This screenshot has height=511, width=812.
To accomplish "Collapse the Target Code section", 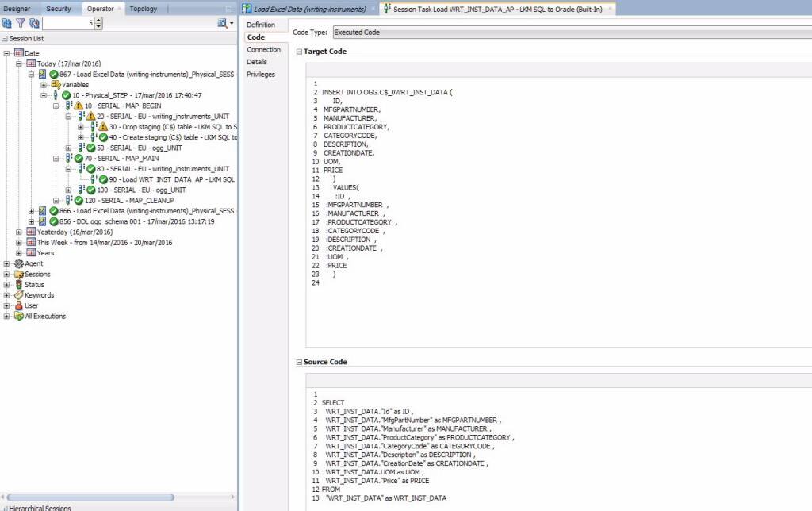I will [x=299, y=51].
